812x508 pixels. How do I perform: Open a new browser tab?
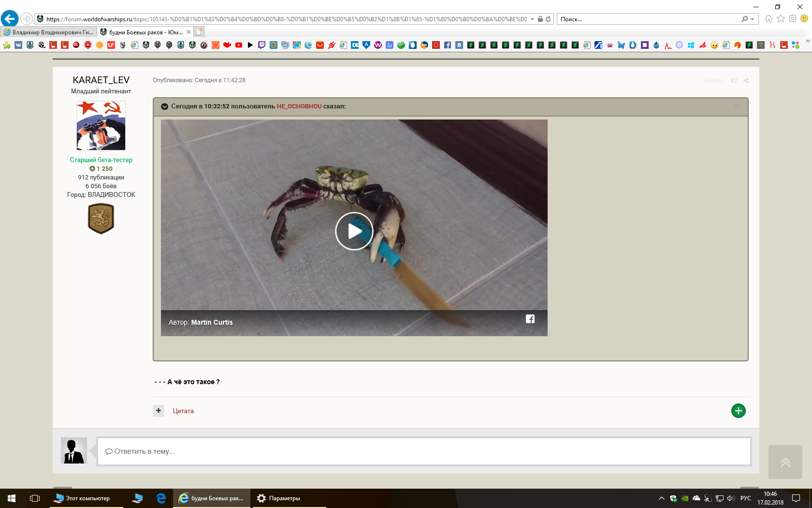(199, 32)
